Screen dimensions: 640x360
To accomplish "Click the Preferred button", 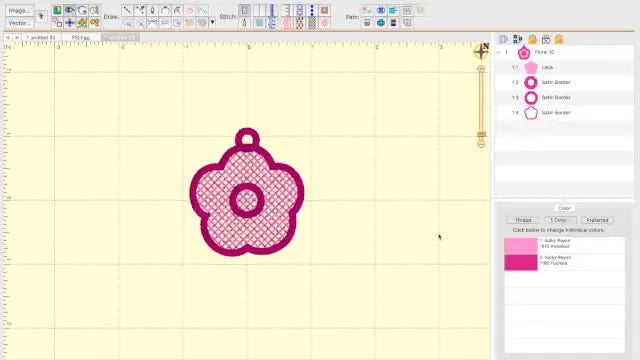I will point(597,220).
